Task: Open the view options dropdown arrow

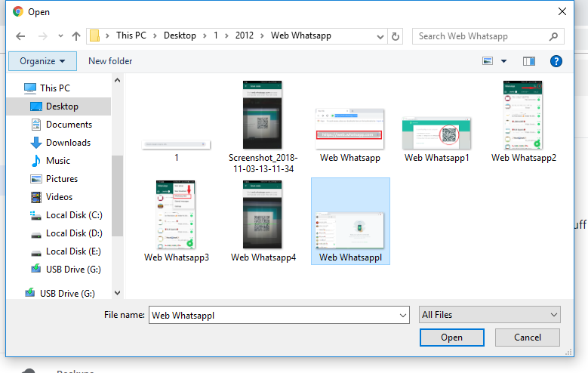Action: [503, 61]
